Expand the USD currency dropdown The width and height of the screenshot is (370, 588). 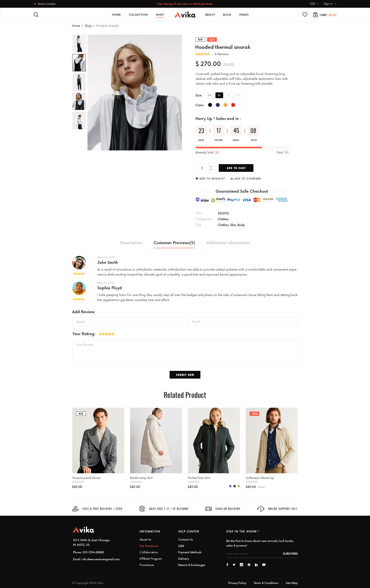[314, 4]
